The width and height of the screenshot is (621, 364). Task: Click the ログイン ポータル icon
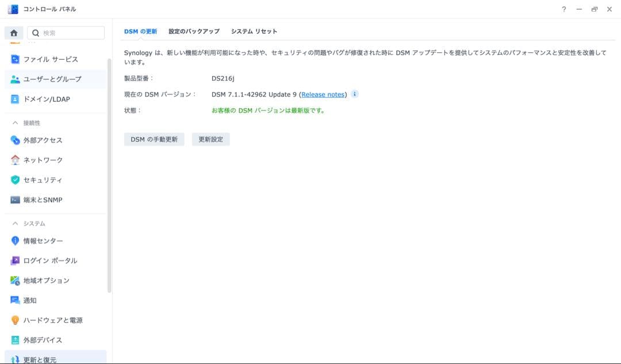tap(15, 260)
